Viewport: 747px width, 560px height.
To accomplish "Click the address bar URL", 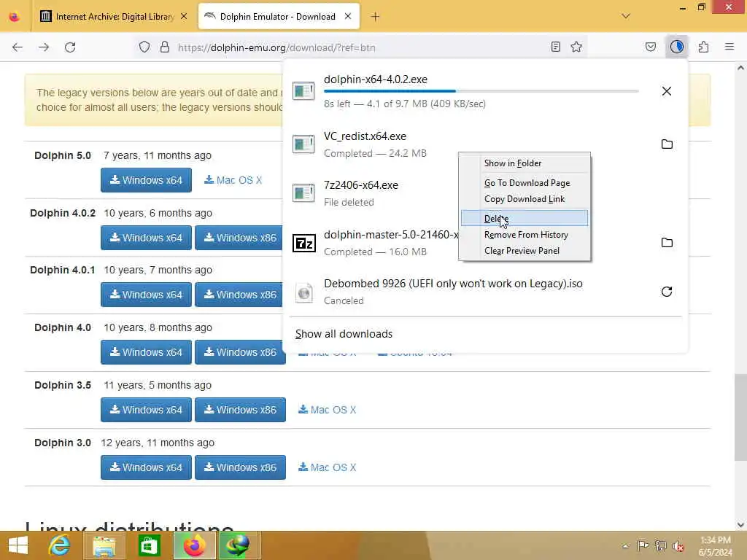I will (276, 47).
